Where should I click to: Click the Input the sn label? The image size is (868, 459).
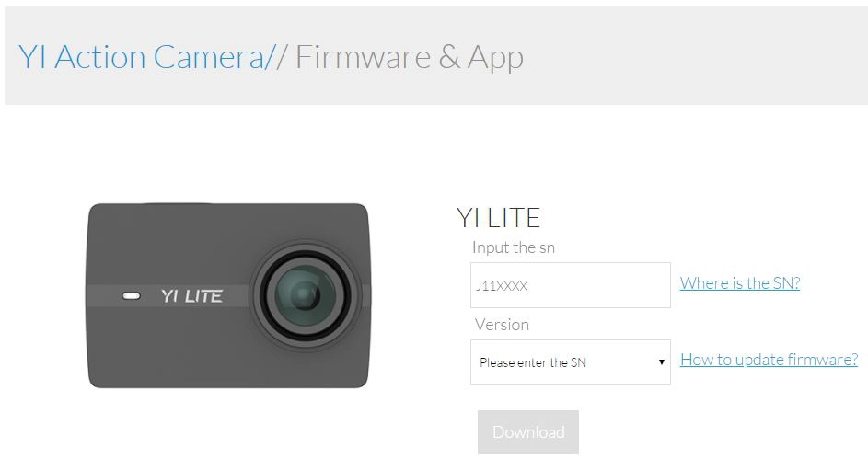[x=514, y=247]
